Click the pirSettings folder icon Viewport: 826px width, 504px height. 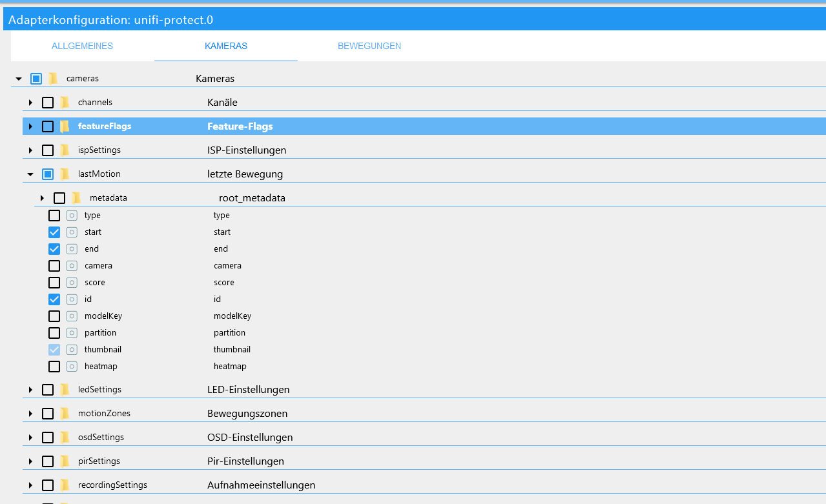(65, 461)
